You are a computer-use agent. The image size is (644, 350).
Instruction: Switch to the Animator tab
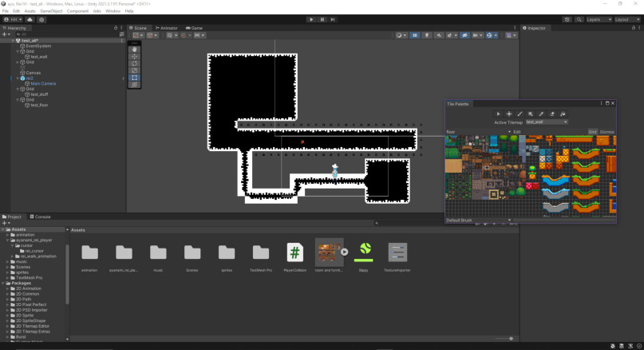168,28
